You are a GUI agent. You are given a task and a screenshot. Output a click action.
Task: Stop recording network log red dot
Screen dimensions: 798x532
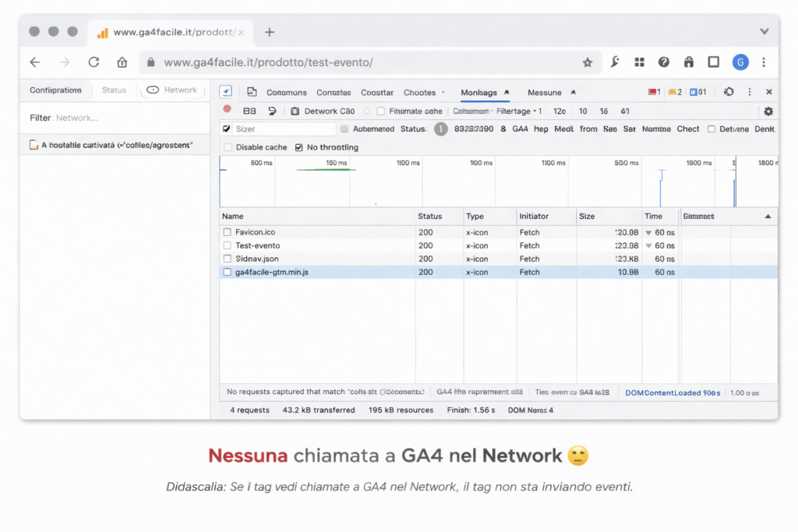coord(227,109)
